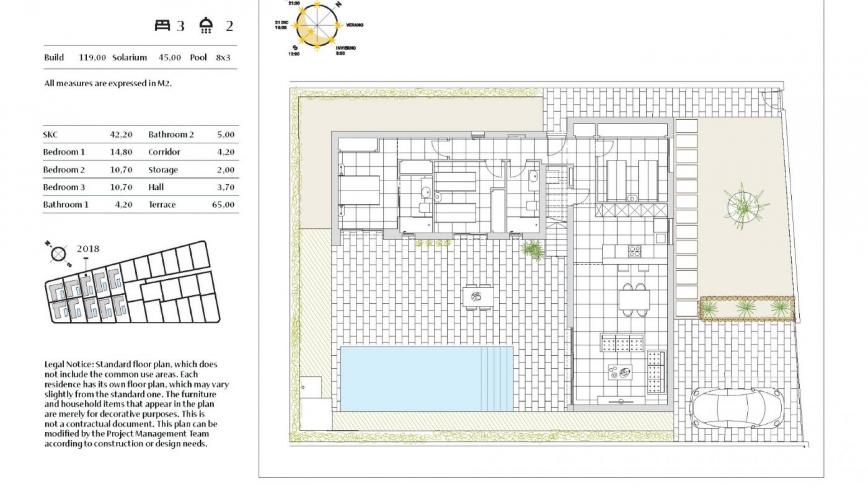The width and height of the screenshot is (868, 488).
Task: Click the Legal Notice paragraph
Action: pyautogui.click(x=137, y=404)
